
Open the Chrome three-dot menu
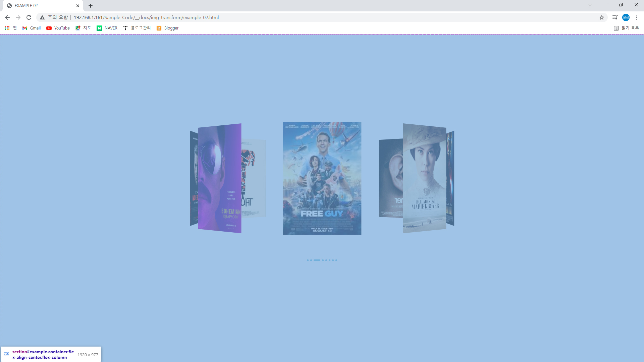637,17
